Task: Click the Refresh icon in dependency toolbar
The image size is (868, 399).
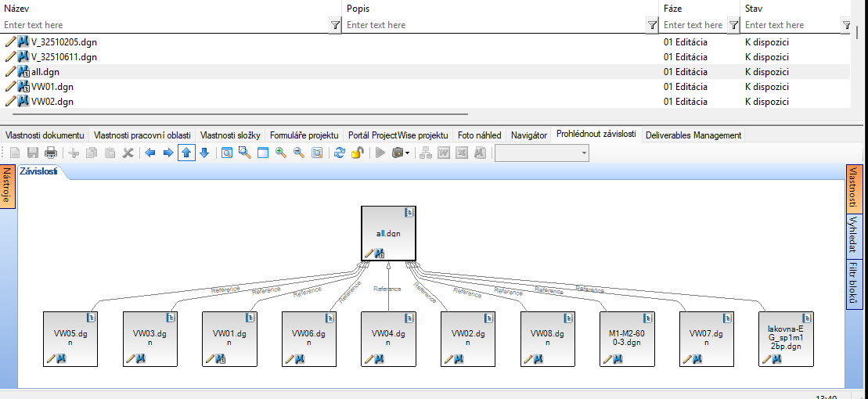Action: point(339,153)
